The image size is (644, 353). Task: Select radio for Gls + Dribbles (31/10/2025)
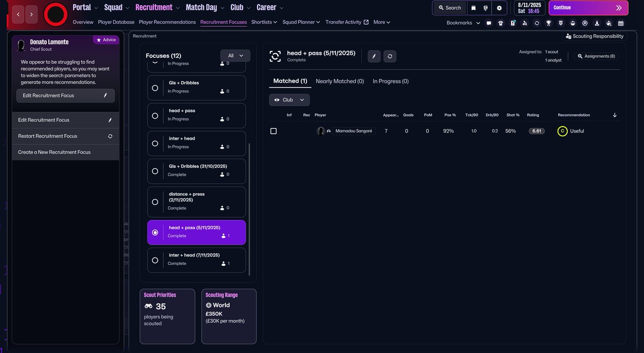pyautogui.click(x=155, y=171)
